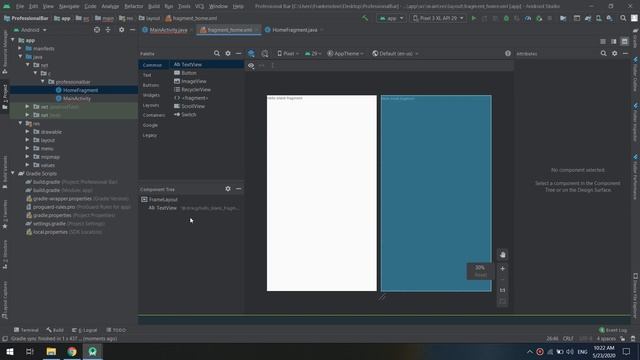
Task: Hide the Component Tree panel
Action: (238, 189)
